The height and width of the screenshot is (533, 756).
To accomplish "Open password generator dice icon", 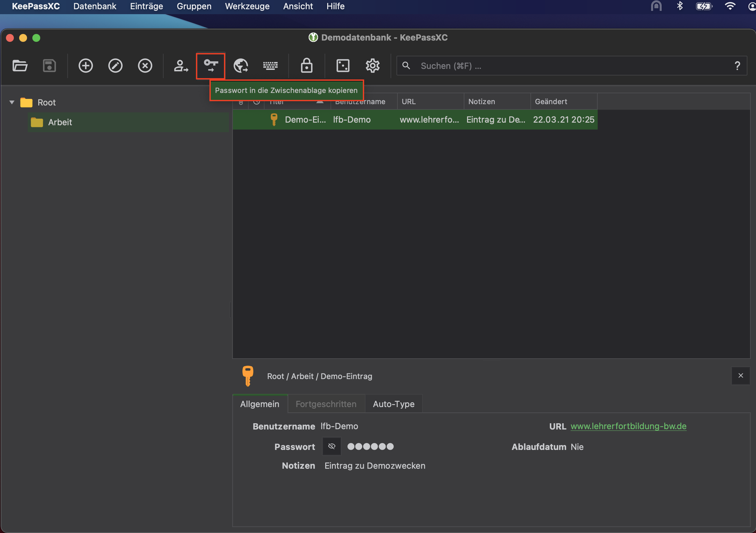I will click(x=343, y=66).
